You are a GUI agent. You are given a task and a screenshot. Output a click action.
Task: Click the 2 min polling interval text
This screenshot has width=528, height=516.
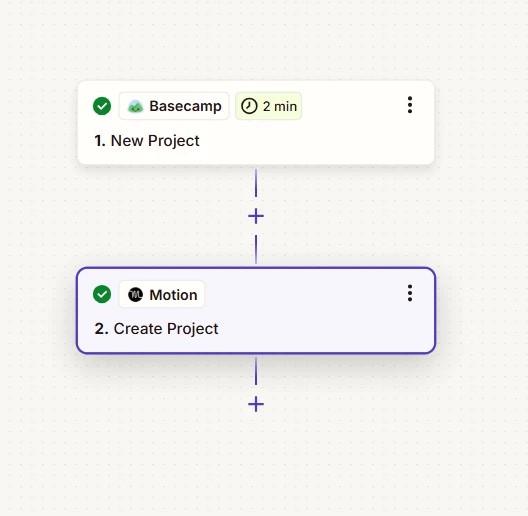click(x=280, y=106)
